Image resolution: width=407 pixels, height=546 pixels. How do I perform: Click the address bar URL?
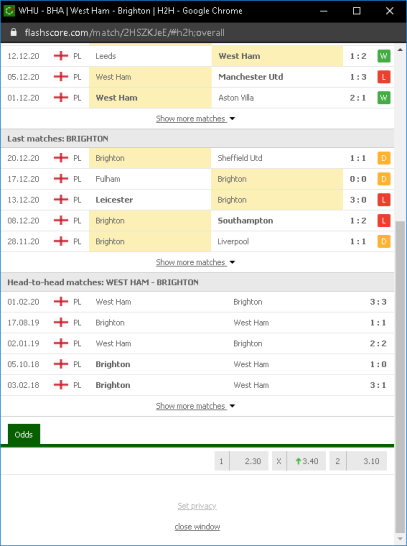[125, 33]
